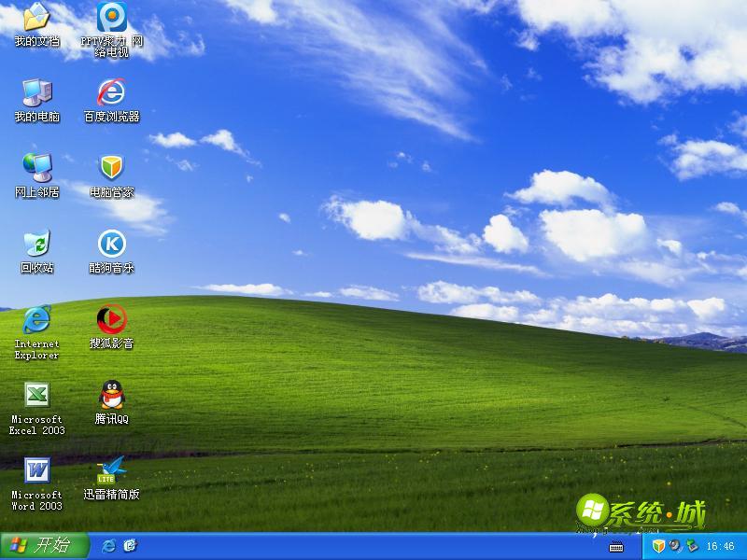
Task: Launch 搜狐影音 (Sohu Video)
Action: (112, 320)
